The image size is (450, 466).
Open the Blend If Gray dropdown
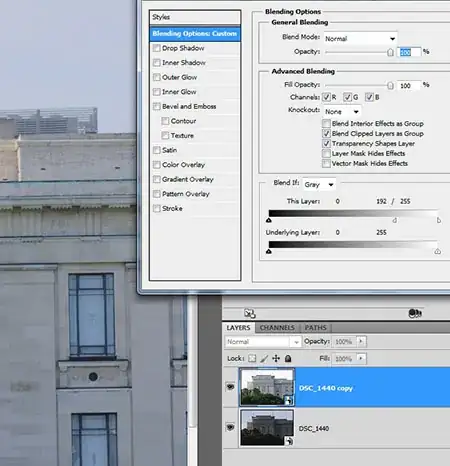(319, 185)
